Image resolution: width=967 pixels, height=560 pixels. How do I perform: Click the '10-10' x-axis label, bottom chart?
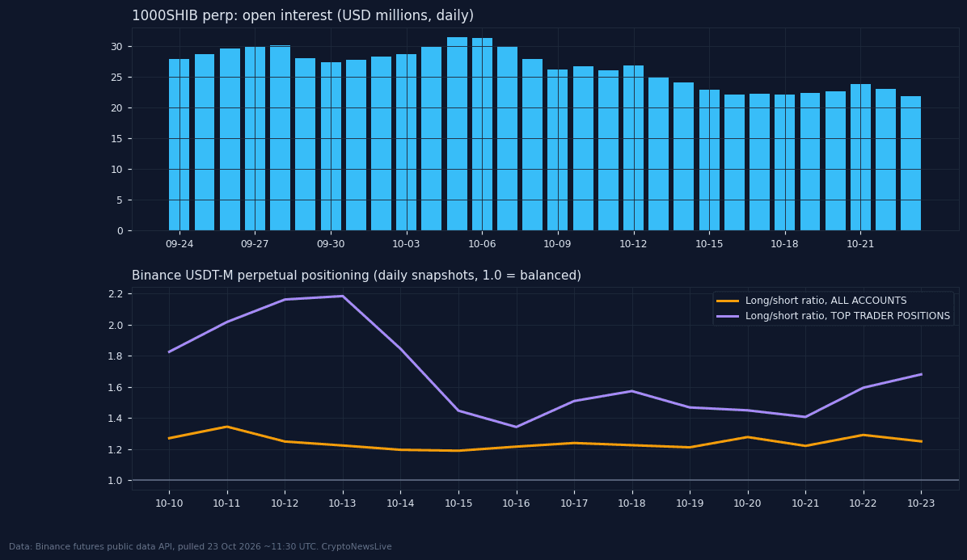(169, 503)
